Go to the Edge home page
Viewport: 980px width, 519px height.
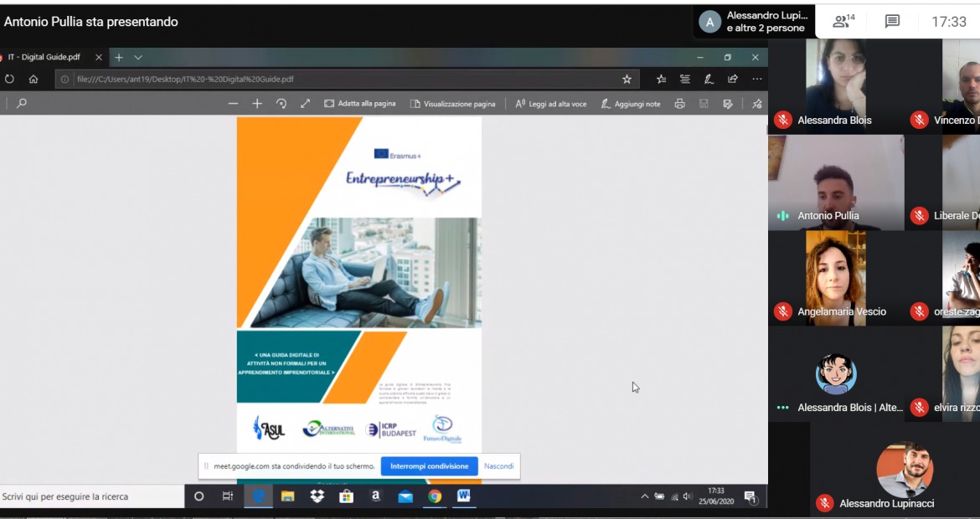[34, 80]
